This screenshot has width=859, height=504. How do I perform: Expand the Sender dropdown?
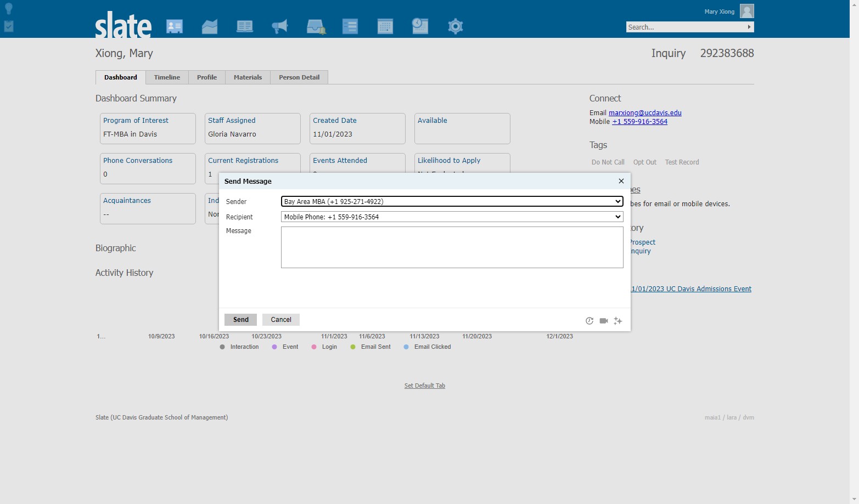click(x=452, y=202)
